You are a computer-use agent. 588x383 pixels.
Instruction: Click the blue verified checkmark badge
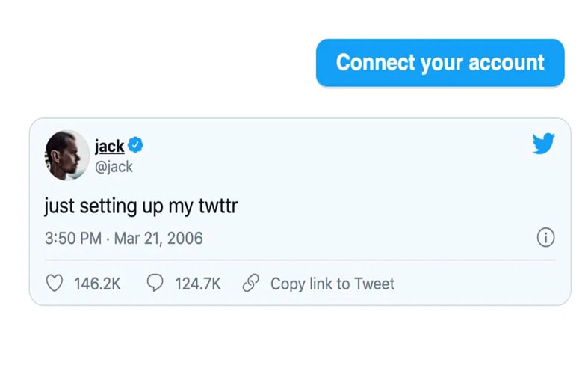[137, 145]
